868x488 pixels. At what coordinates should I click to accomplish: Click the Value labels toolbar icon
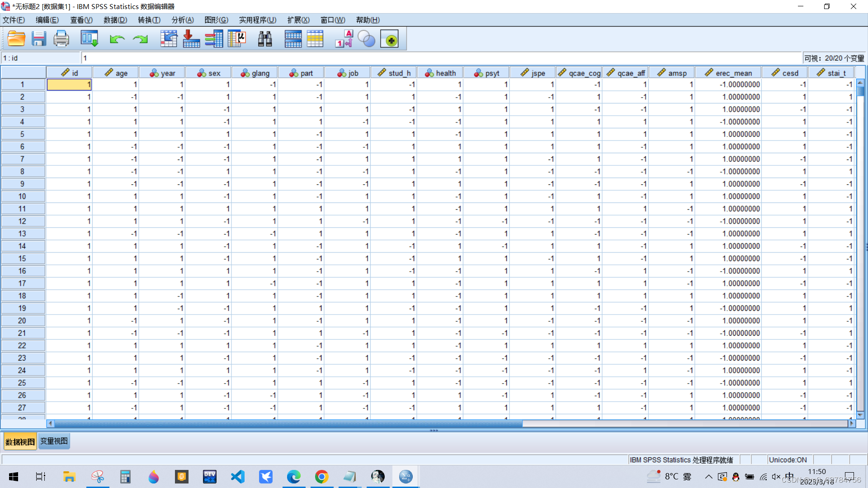click(344, 39)
